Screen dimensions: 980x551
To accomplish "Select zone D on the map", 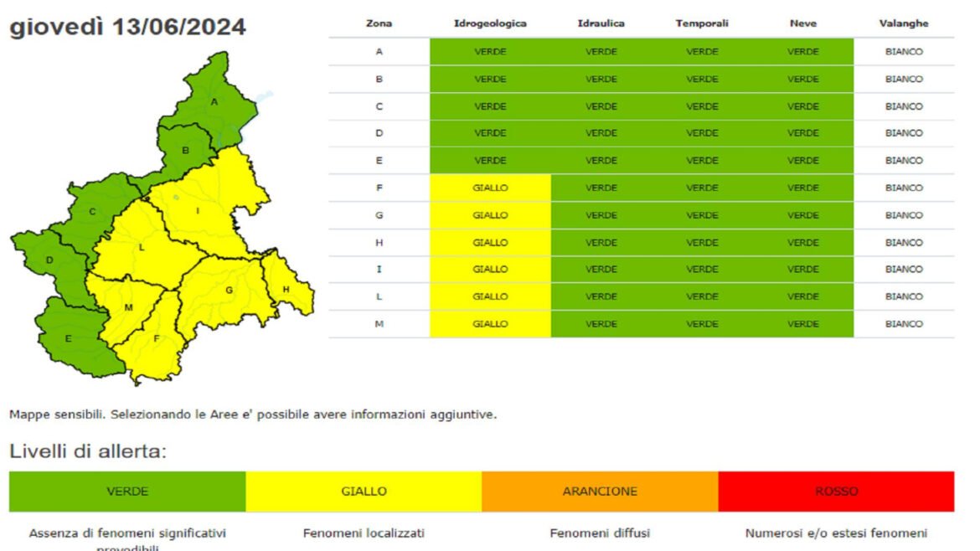I will pos(49,260).
